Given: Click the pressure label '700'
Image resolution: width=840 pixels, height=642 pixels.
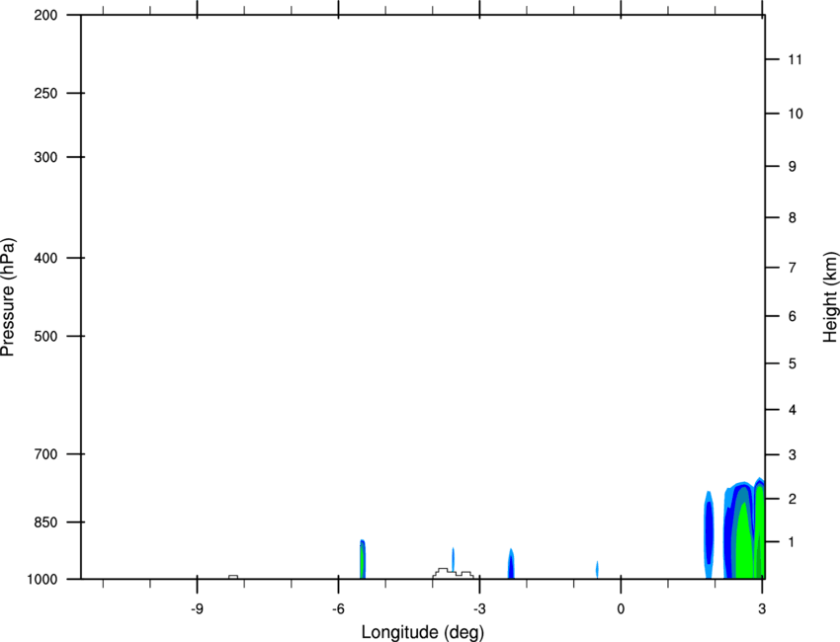Looking at the screenshot, I should [x=45, y=454].
